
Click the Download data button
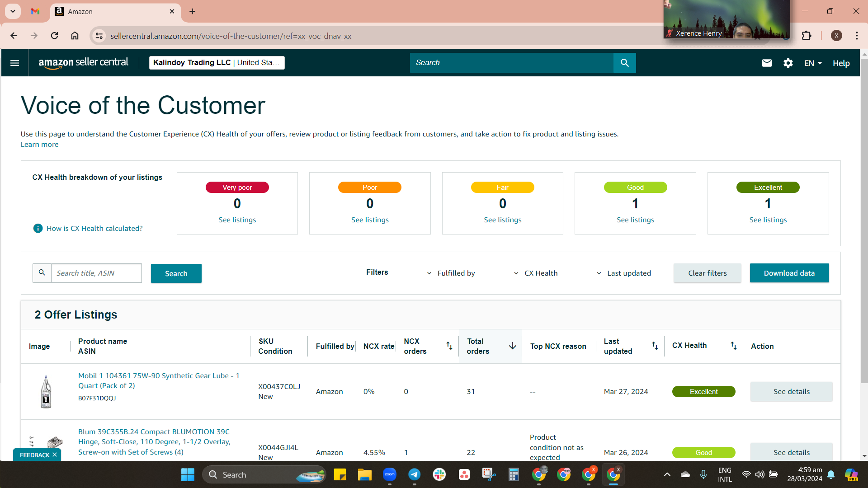click(789, 273)
